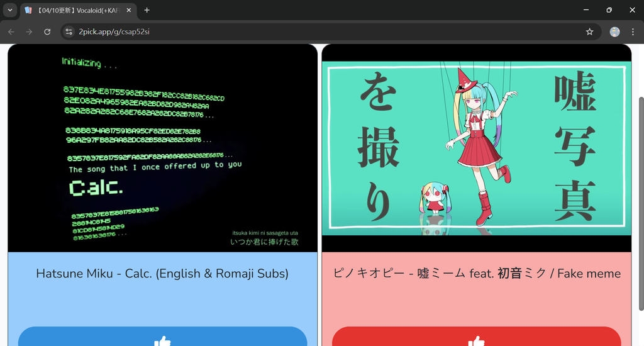Go back to the previous page
644x346 pixels.
pyautogui.click(x=11, y=31)
